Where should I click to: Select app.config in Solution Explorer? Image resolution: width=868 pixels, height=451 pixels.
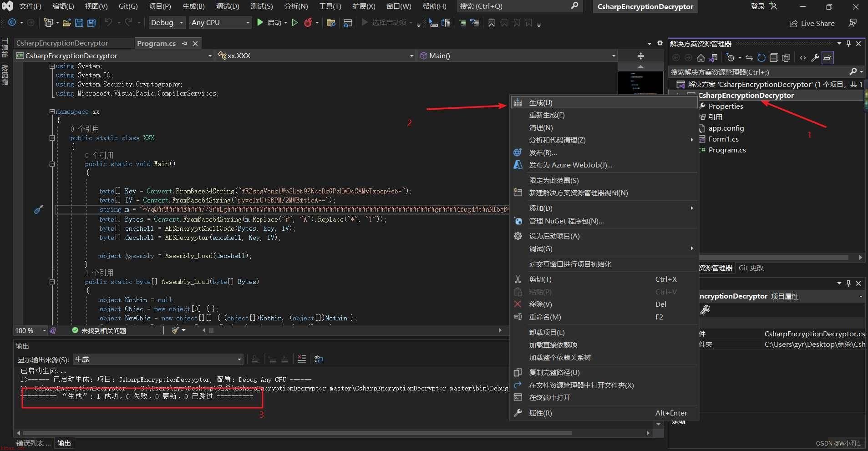click(x=726, y=128)
